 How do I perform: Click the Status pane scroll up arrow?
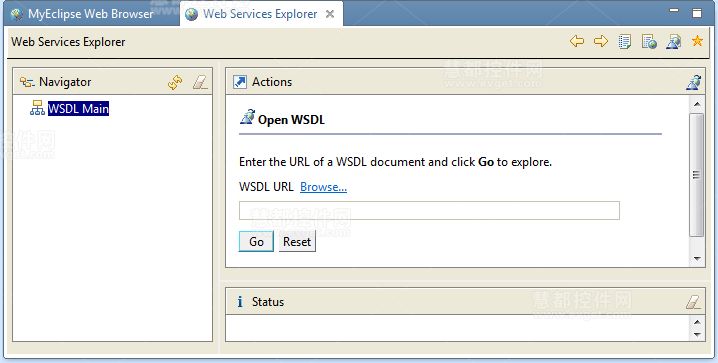coord(697,322)
